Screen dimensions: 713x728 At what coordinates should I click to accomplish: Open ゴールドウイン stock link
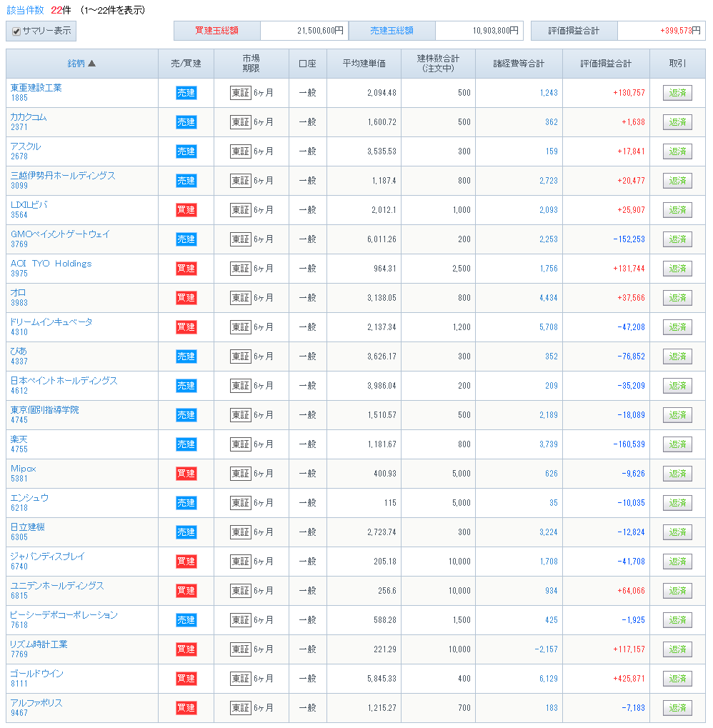[36, 673]
